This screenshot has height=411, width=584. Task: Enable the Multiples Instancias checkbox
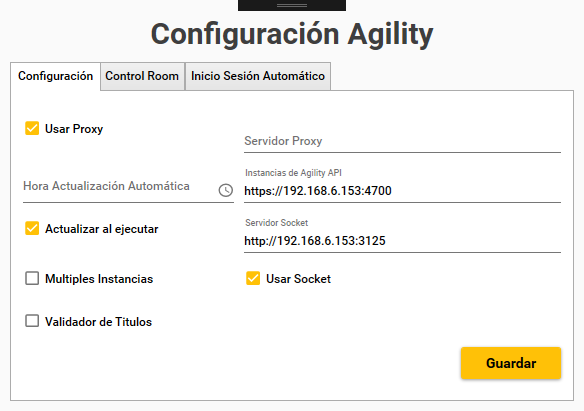pos(32,278)
